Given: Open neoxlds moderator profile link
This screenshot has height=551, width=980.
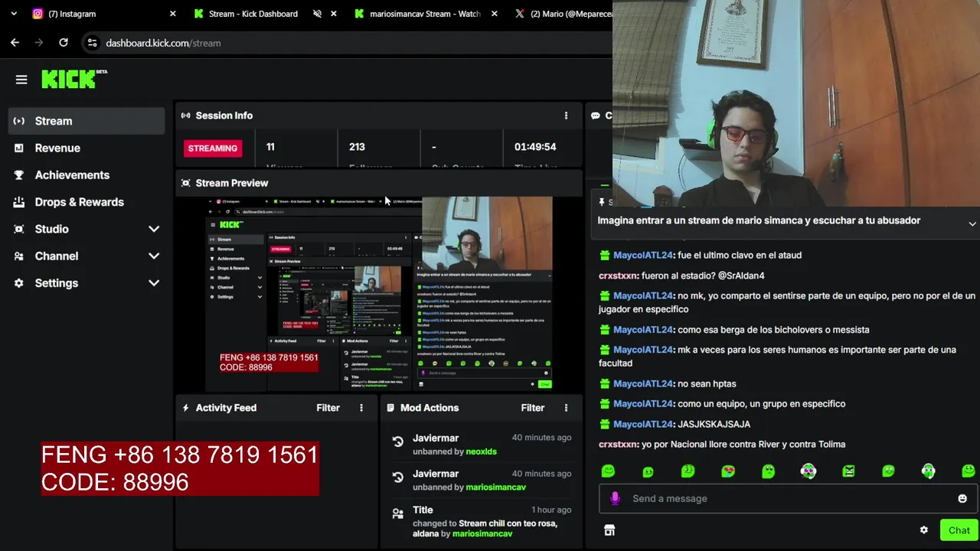Looking at the screenshot, I should [x=481, y=452].
